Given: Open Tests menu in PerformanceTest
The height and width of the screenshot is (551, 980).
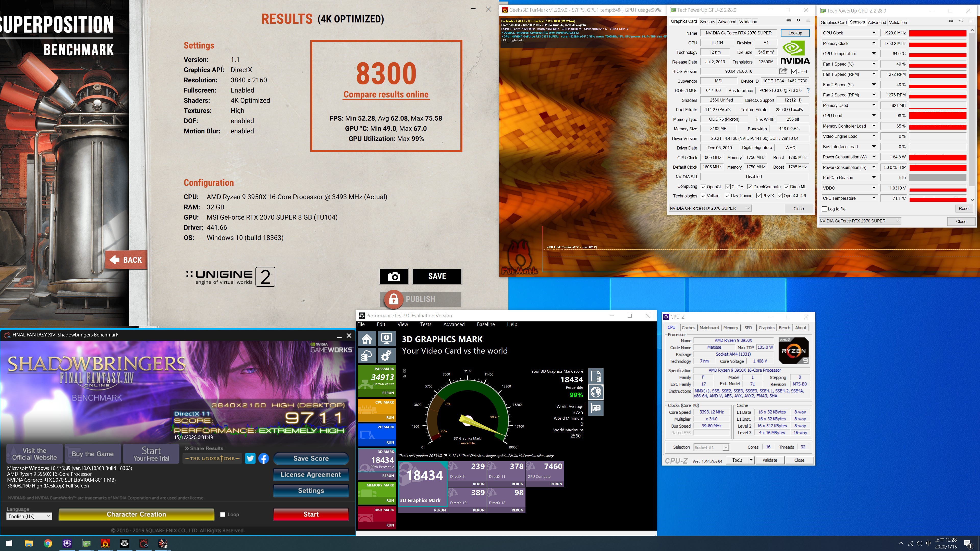Looking at the screenshot, I should tap(425, 324).
